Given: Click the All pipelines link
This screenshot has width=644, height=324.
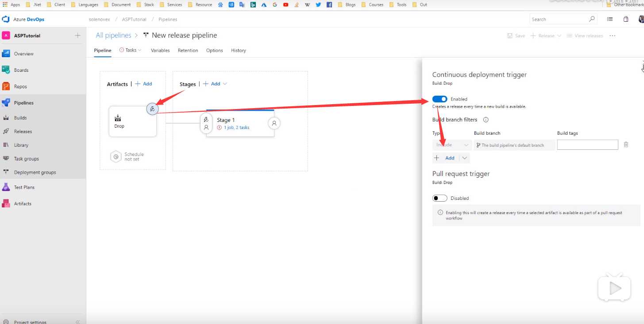Looking at the screenshot, I should [113, 35].
